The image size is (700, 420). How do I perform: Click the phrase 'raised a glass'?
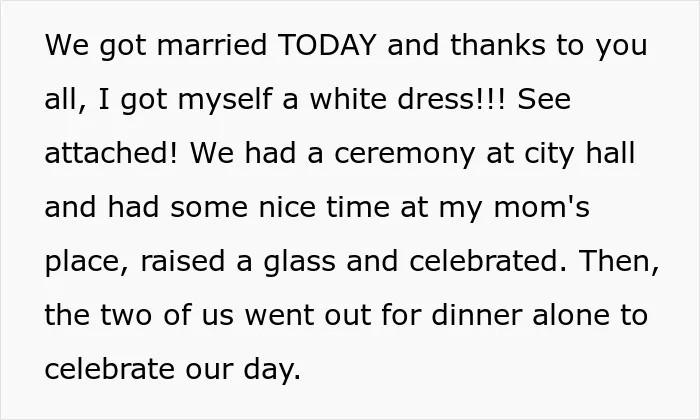tap(238, 263)
